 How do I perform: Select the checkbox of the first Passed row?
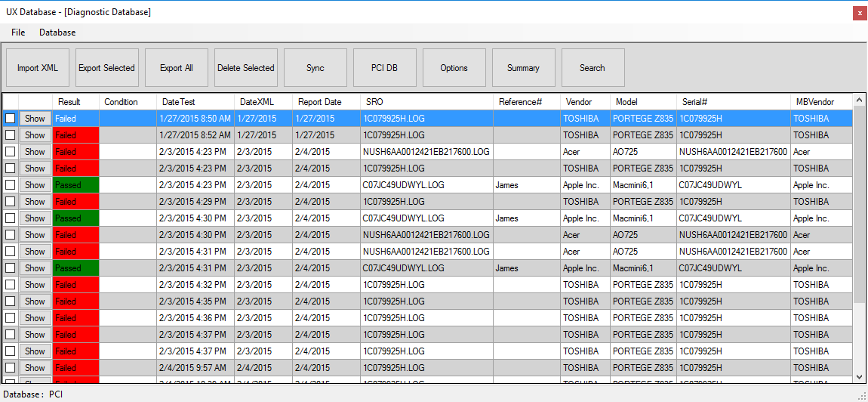coord(11,185)
